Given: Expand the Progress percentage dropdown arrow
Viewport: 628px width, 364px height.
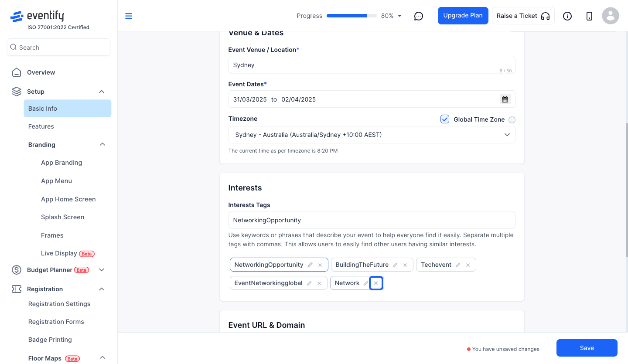Looking at the screenshot, I should click(x=400, y=16).
